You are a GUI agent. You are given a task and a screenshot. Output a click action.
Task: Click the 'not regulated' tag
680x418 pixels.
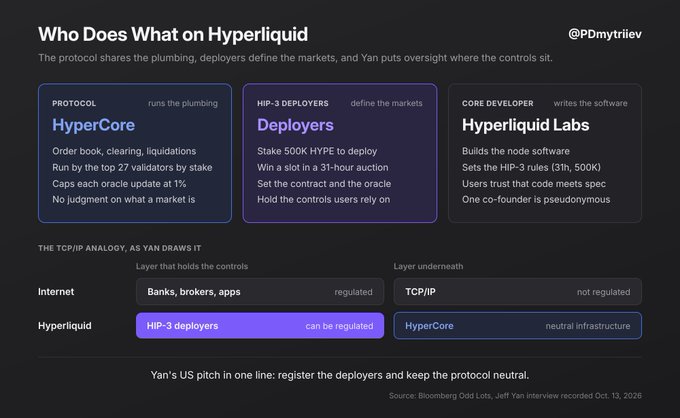point(603,292)
